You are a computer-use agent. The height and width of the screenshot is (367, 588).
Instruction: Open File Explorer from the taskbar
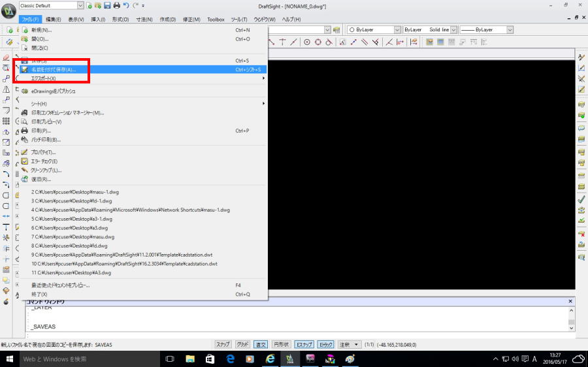(190, 359)
